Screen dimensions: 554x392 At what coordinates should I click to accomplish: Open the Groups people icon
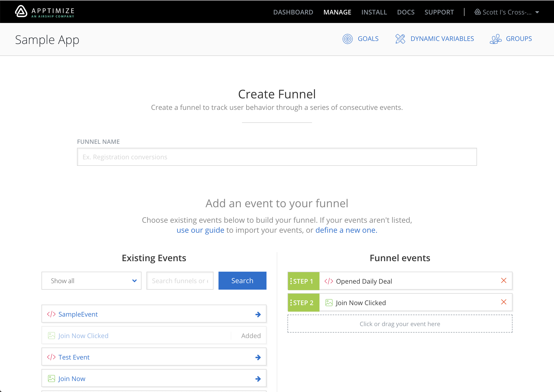pos(495,39)
